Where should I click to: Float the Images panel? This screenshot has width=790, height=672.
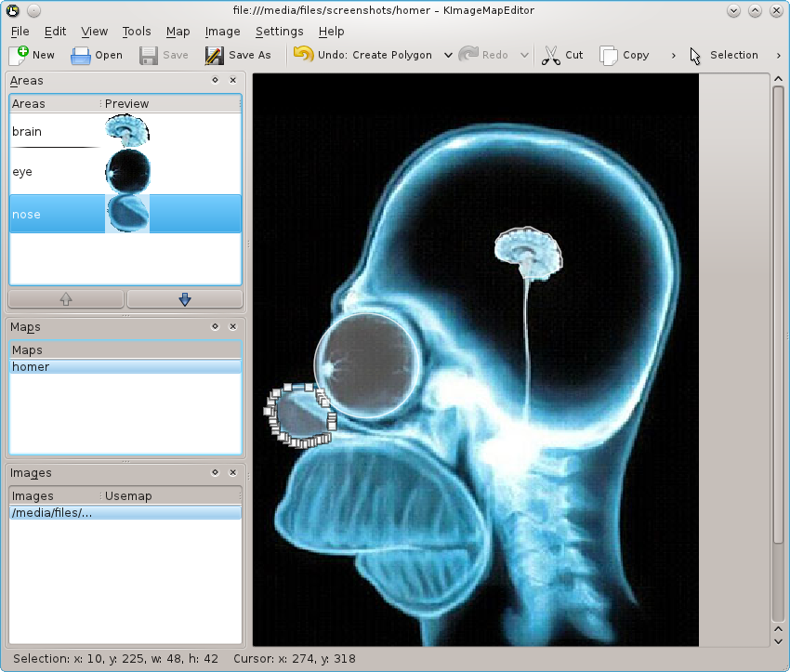pyautogui.click(x=215, y=473)
